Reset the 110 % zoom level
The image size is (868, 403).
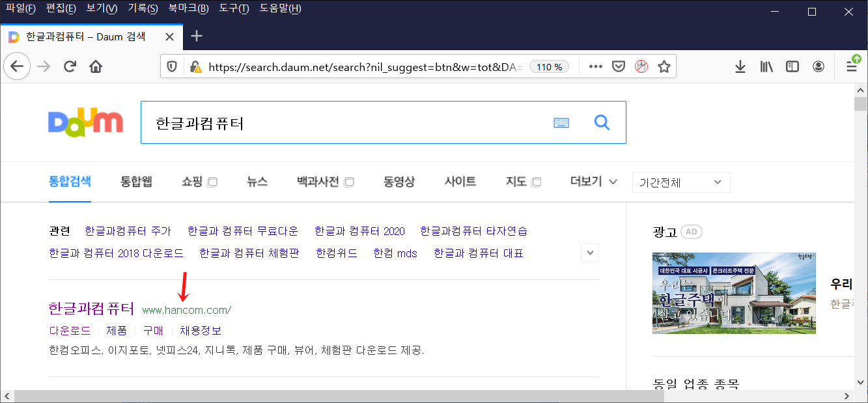[550, 66]
